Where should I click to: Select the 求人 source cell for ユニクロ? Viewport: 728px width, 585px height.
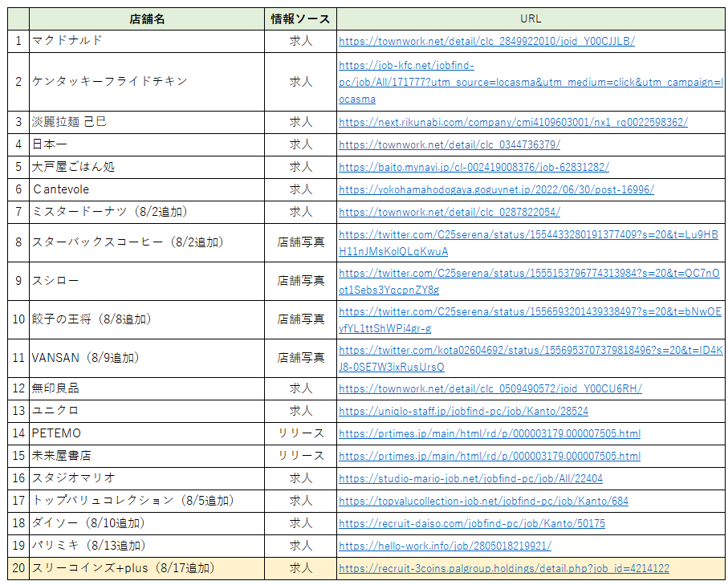tap(300, 412)
